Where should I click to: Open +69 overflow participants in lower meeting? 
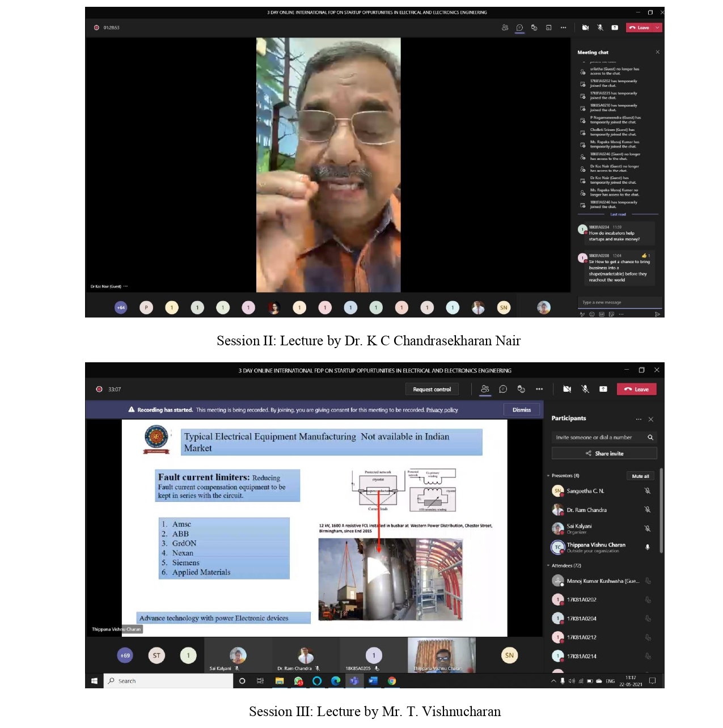[125, 655]
